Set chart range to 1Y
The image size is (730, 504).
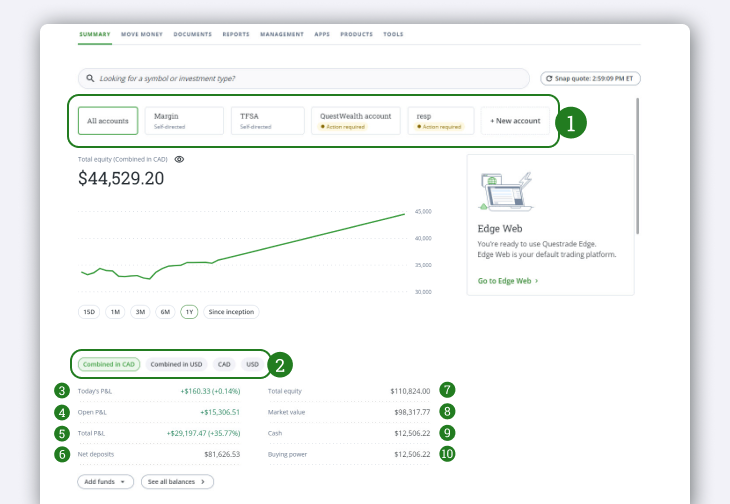(x=189, y=312)
